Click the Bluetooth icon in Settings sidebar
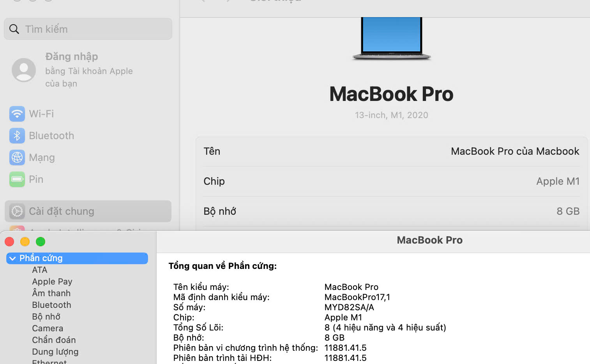Viewport: 590px width, 364px height. tap(17, 136)
